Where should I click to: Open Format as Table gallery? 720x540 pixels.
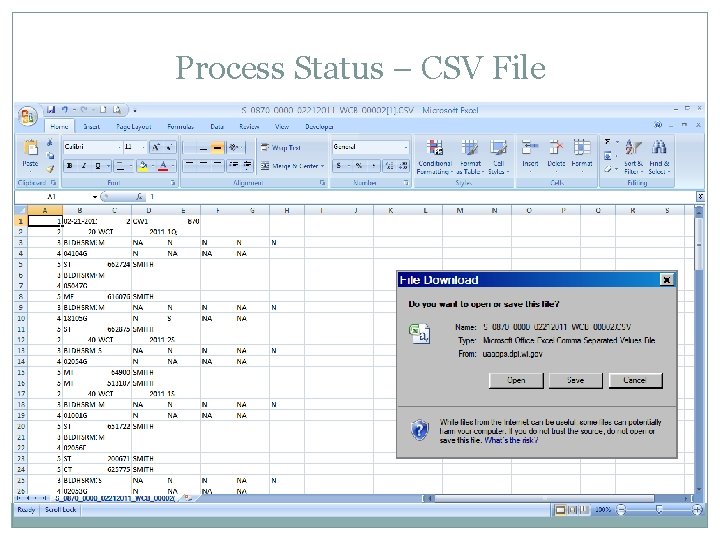470,157
